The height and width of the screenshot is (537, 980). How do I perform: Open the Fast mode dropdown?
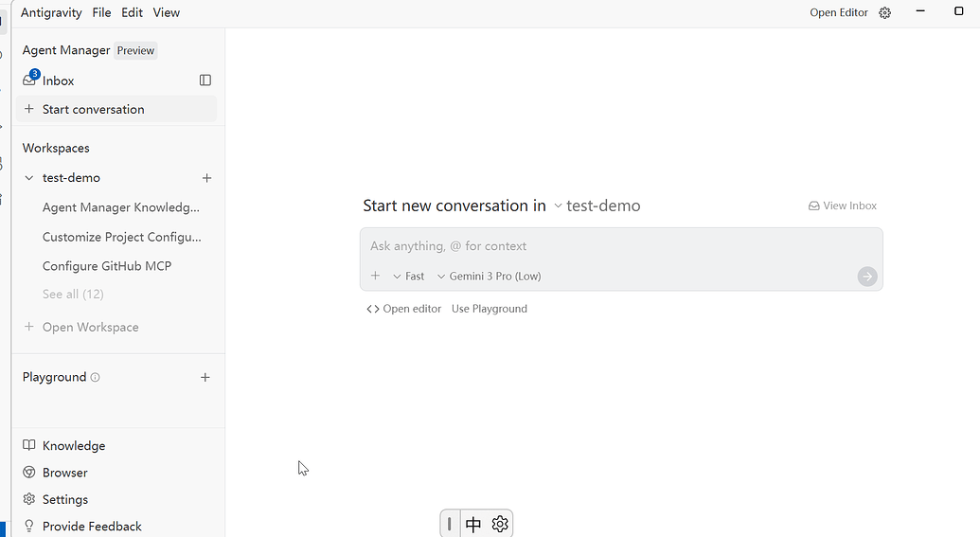409,277
